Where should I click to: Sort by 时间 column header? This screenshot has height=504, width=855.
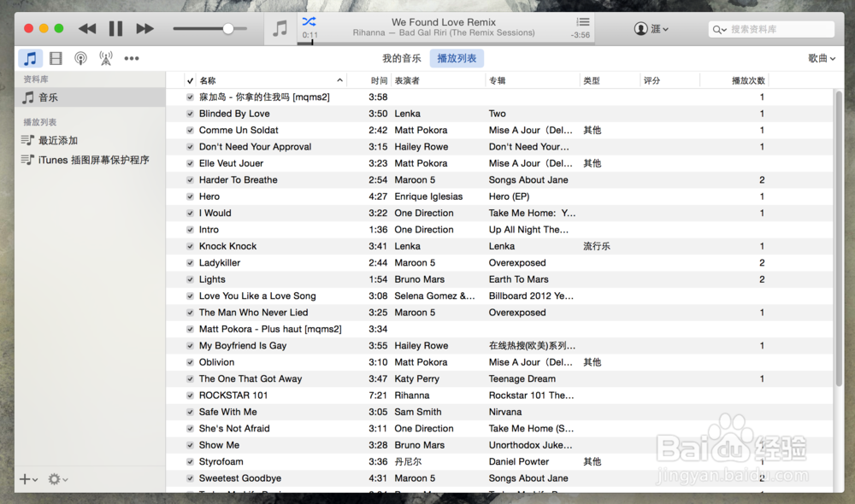tap(379, 80)
